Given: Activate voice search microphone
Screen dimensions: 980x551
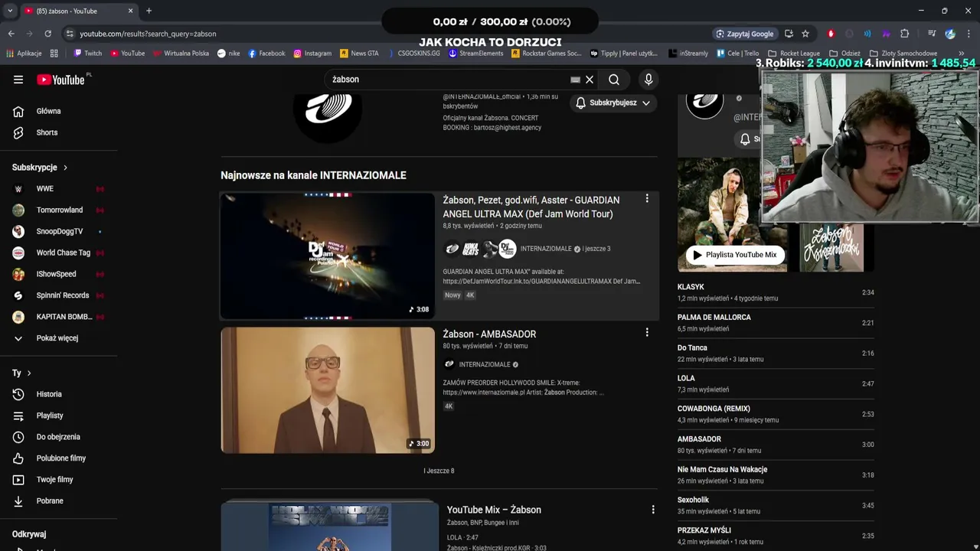Looking at the screenshot, I should (648, 80).
